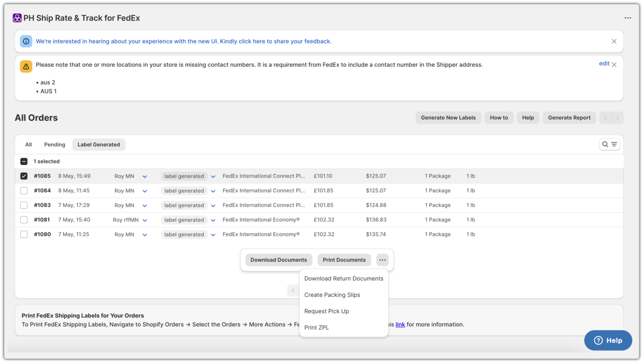Go to previous page using top left arrow
This screenshot has width=644, height=362.
pos(605,118)
